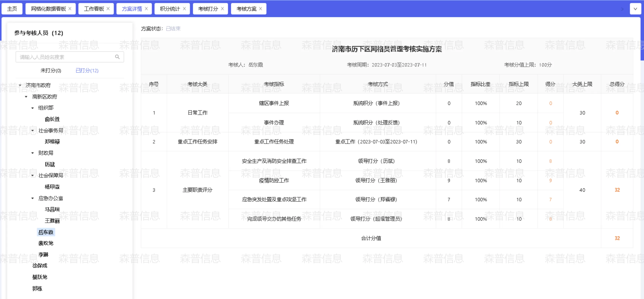Select 俞长胜 in the tree
The width and height of the screenshot is (644, 299).
pos(52,119)
